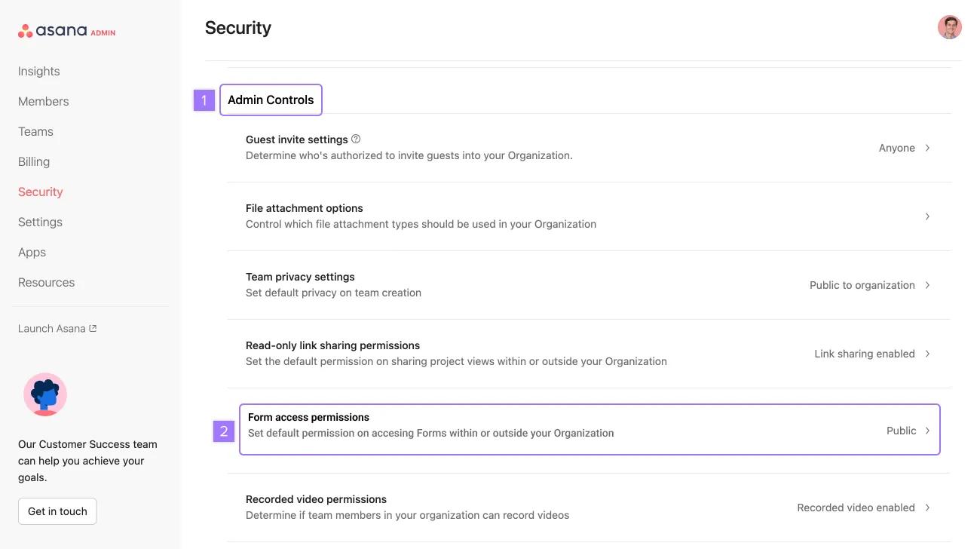Click the numbered marker 1 beside Admin Controls
Image resolution: width=980 pixels, height=549 pixels.
click(x=204, y=99)
